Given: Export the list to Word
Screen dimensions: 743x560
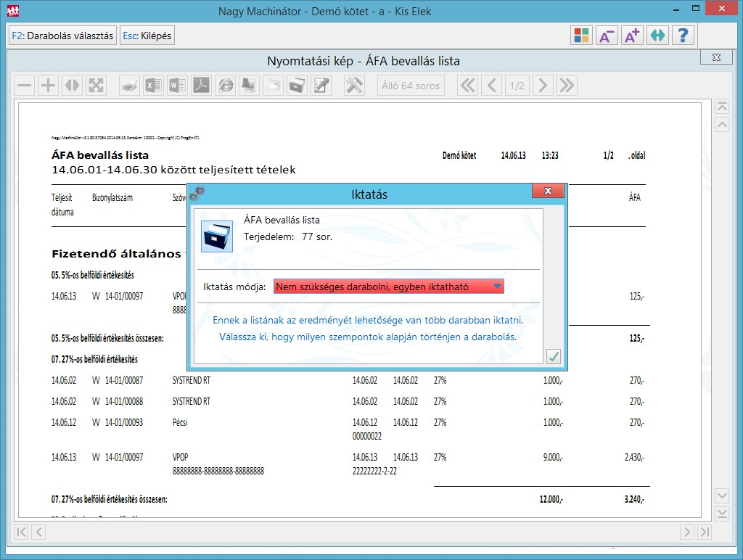Looking at the screenshot, I should pyautogui.click(x=177, y=86).
